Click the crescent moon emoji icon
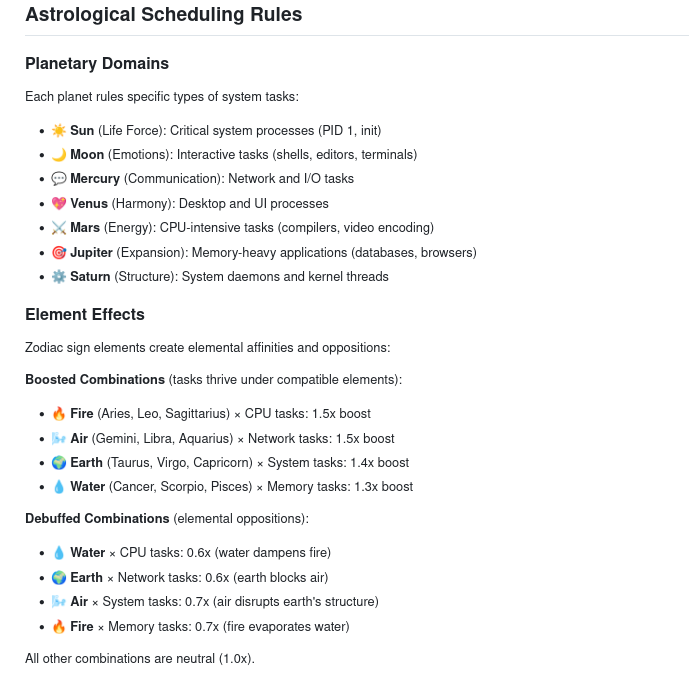 coord(58,154)
